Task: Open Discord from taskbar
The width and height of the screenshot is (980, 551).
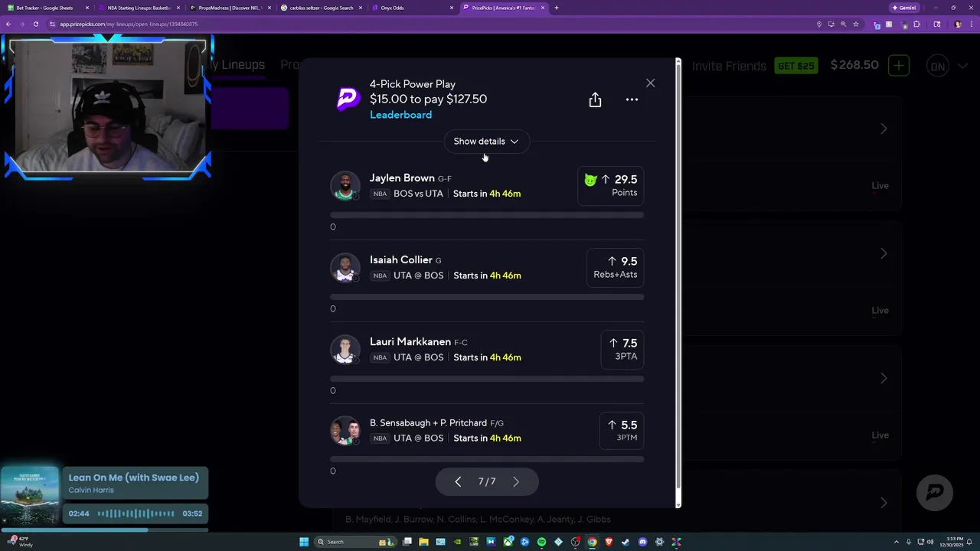Action: click(x=642, y=542)
